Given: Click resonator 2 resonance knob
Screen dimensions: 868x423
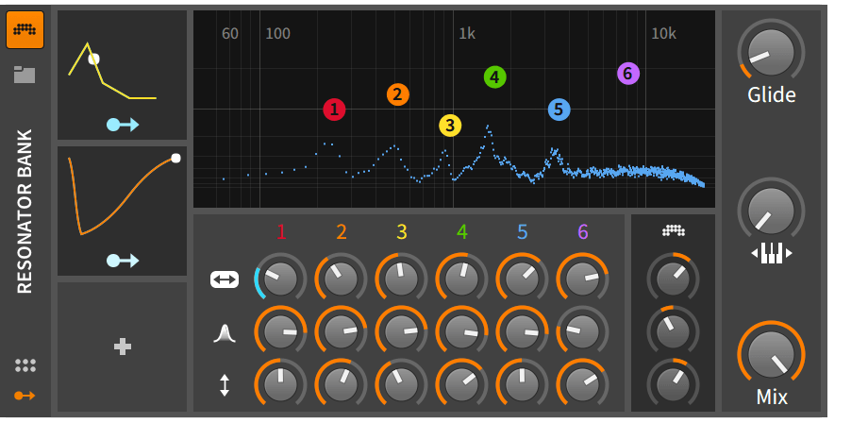Looking at the screenshot, I should pos(341,332).
